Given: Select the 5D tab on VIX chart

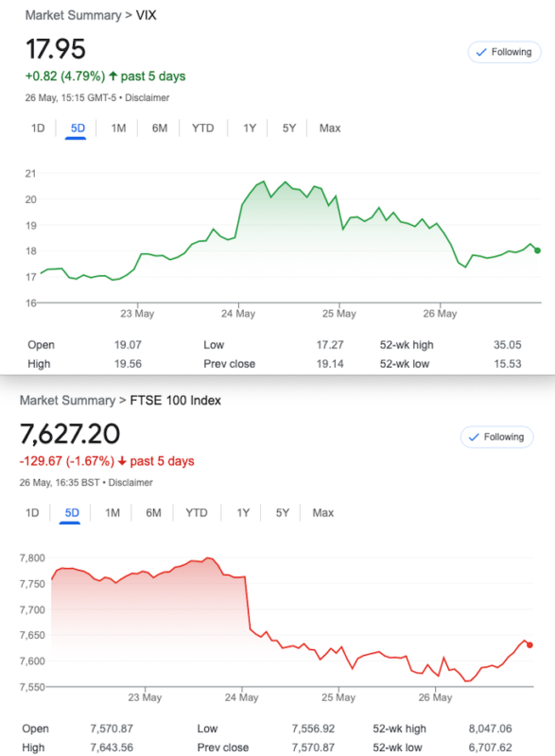Looking at the screenshot, I should click(78, 129).
